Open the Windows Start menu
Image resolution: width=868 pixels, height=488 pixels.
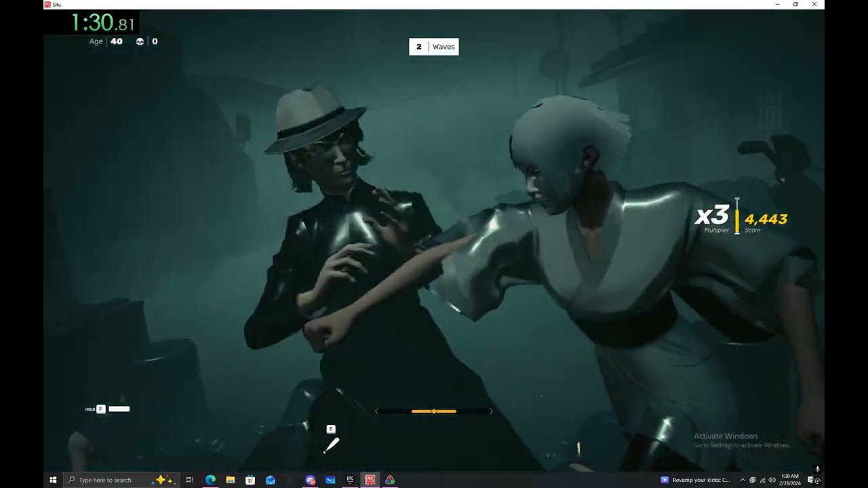pos(53,480)
